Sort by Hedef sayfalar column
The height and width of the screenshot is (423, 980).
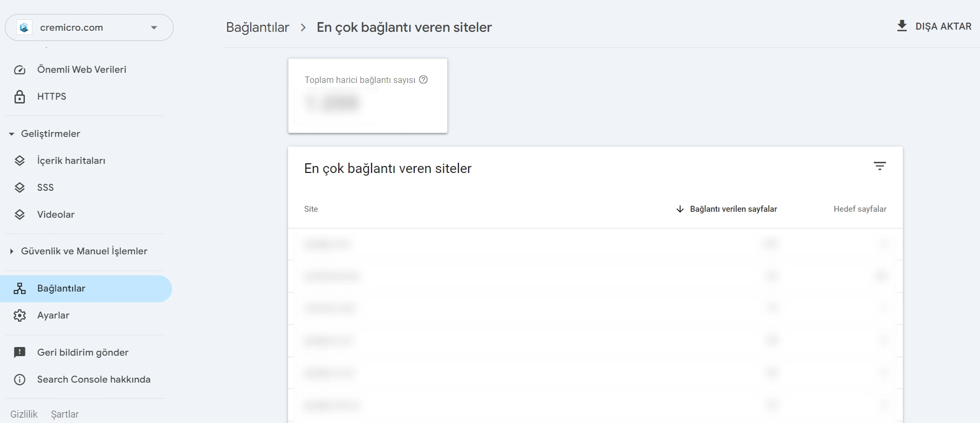pos(860,209)
